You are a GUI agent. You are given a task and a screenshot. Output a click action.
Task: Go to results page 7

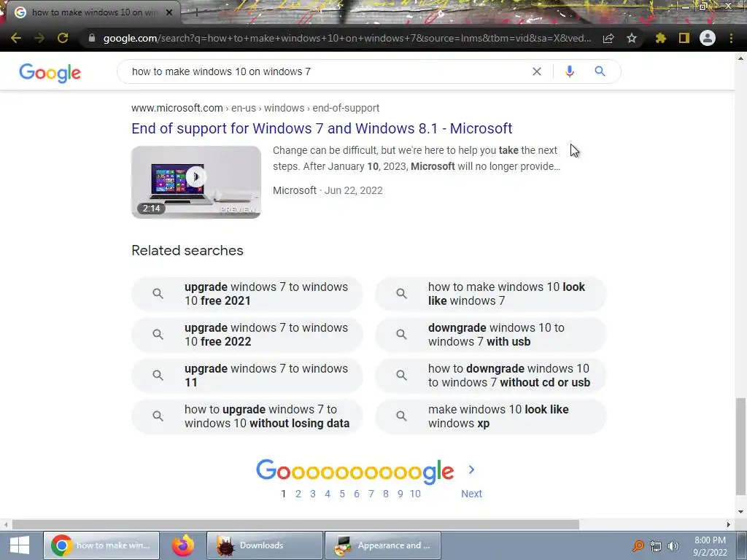click(x=371, y=494)
